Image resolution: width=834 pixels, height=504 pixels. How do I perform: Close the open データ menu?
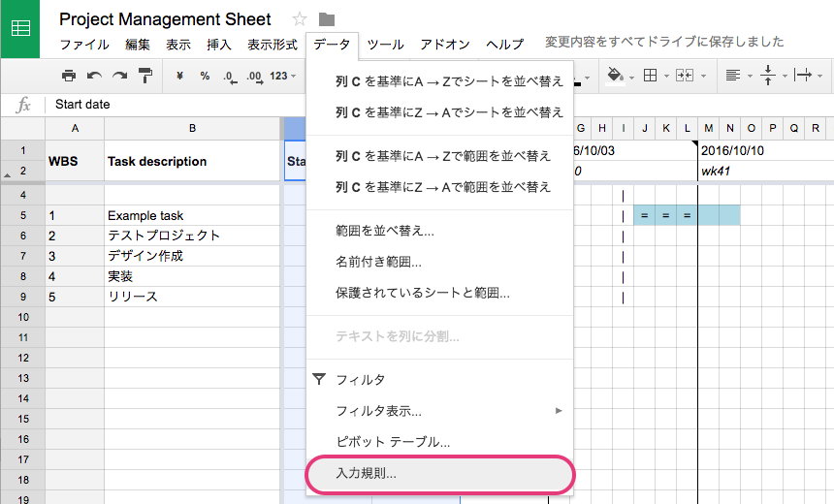pos(332,45)
